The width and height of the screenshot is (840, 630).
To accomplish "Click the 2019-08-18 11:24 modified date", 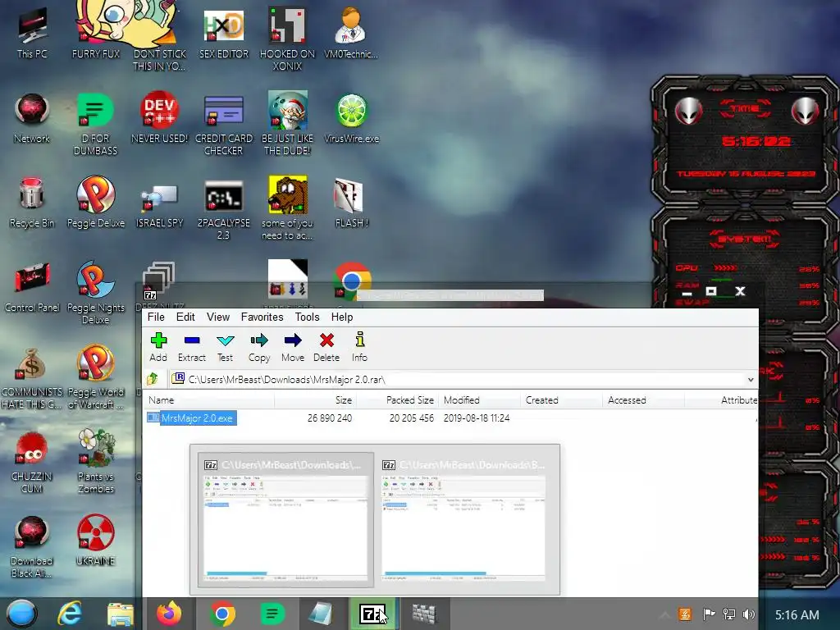I will (x=477, y=418).
